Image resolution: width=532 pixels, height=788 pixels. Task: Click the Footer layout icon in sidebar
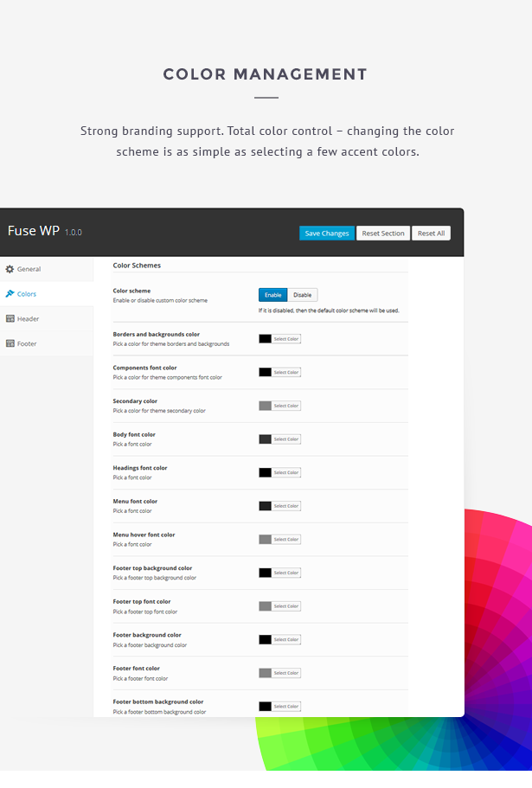click(x=12, y=343)
